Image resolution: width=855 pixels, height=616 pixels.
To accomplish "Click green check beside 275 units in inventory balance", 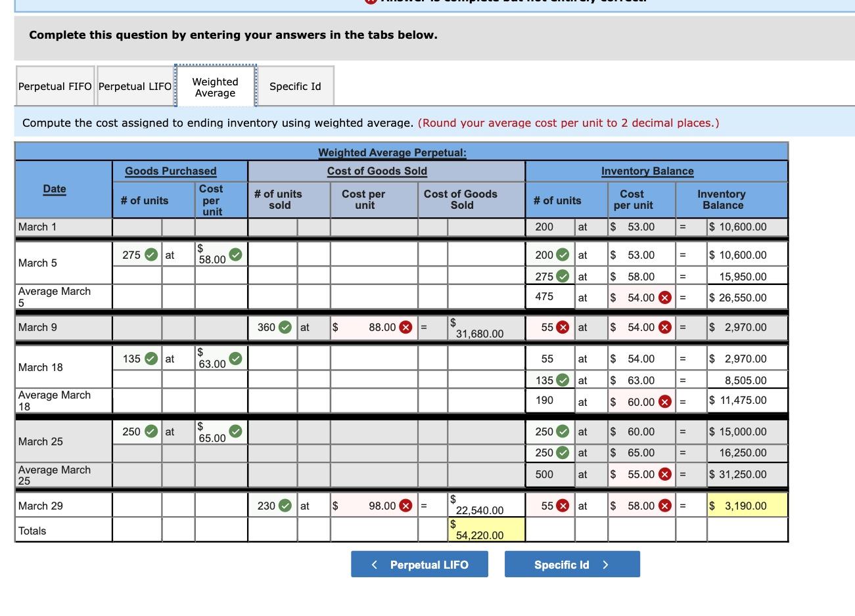I will tap(563, 276).
